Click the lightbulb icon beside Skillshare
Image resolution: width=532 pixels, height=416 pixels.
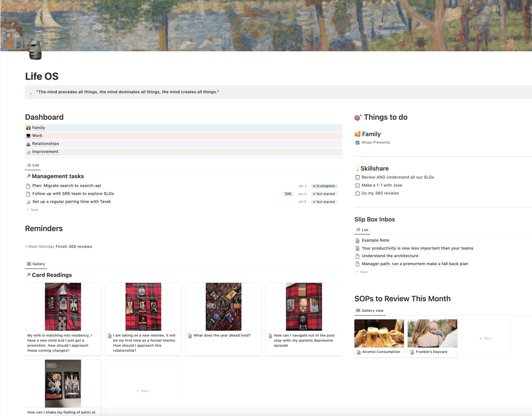357,168
